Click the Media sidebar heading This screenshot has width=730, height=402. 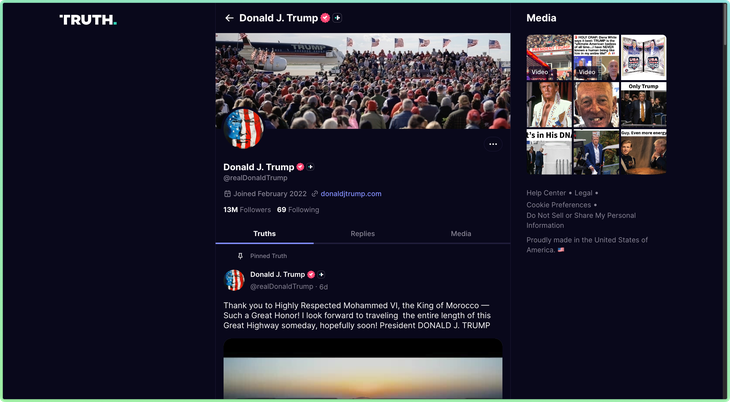click(541, 18)
